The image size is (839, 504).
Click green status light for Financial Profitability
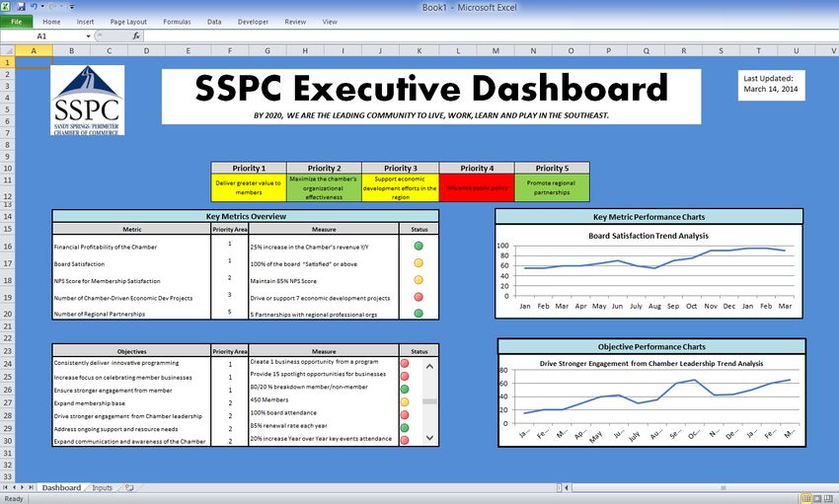(x=419, y=246)
